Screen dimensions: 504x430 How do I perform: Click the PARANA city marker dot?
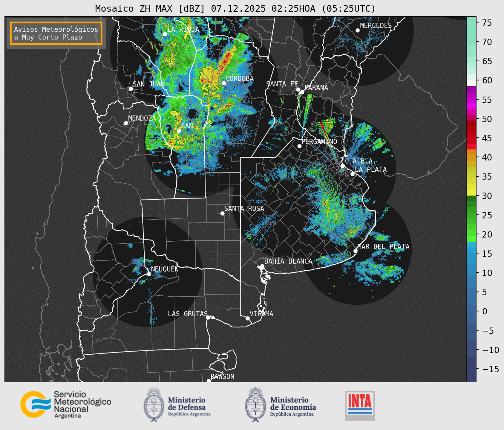(x=302, y=92)
